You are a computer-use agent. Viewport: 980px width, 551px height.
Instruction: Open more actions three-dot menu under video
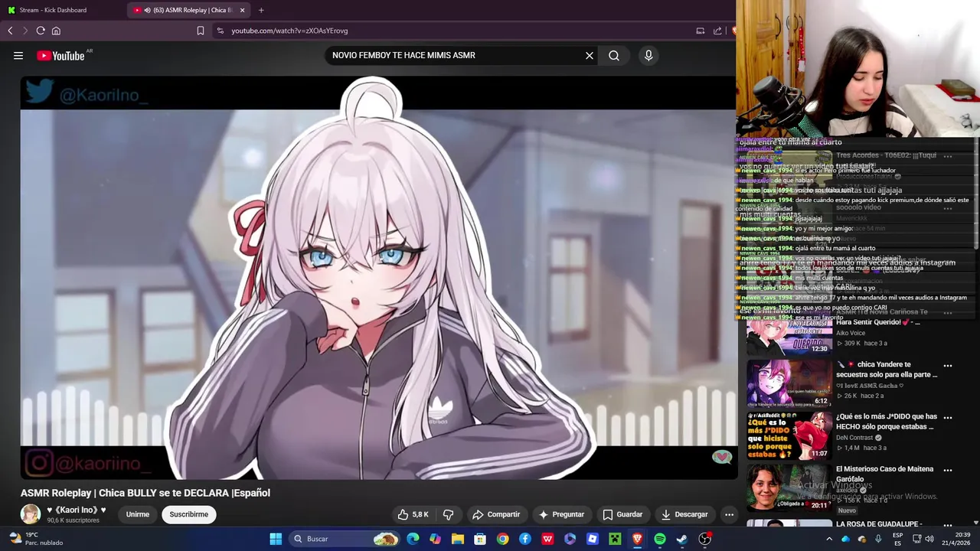click(729, 514)
